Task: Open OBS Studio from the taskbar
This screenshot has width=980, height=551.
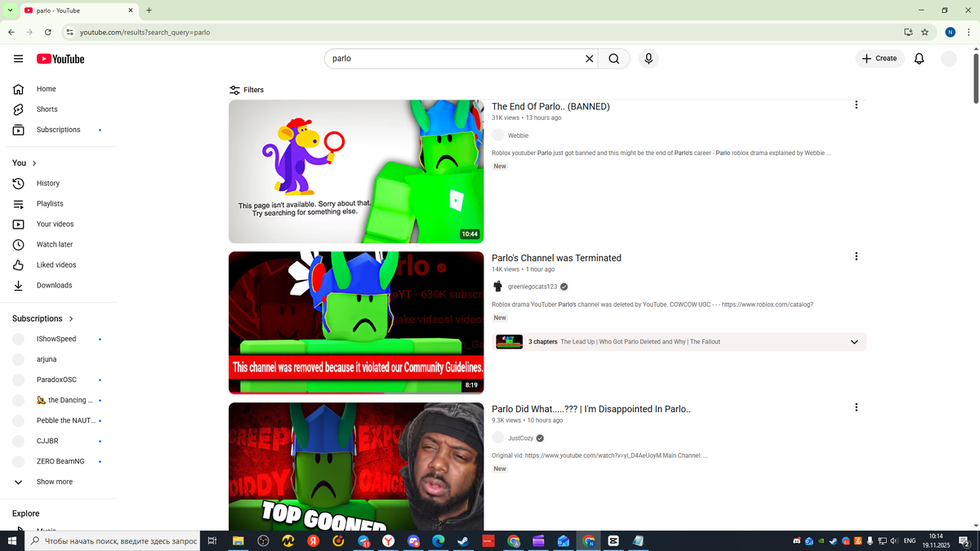Action: coord(263,540)
